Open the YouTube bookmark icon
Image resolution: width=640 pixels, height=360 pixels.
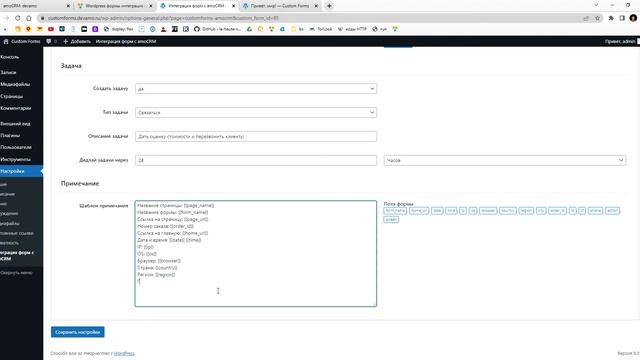pos(51,29)
